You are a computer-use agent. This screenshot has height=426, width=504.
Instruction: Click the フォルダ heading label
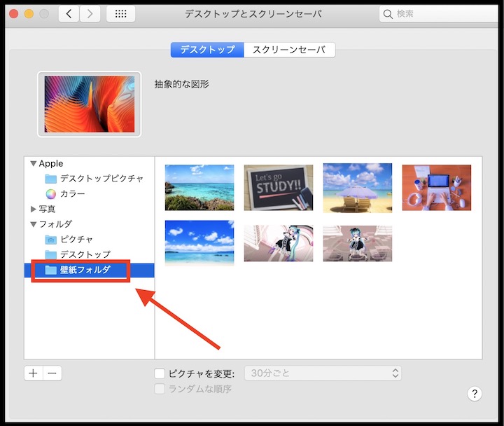55,224
